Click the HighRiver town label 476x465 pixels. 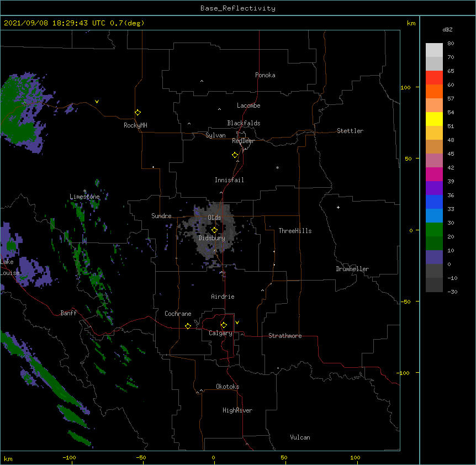coord(237,410)
